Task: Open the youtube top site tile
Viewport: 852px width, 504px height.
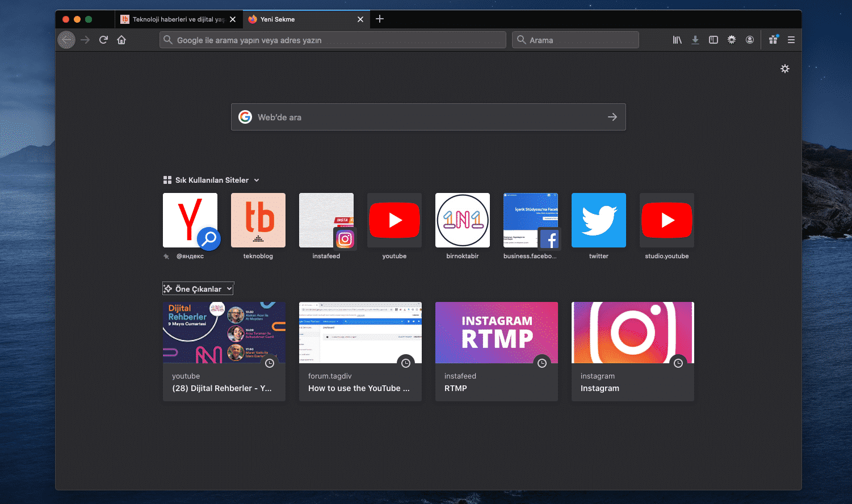Action: tap(394, 220)
